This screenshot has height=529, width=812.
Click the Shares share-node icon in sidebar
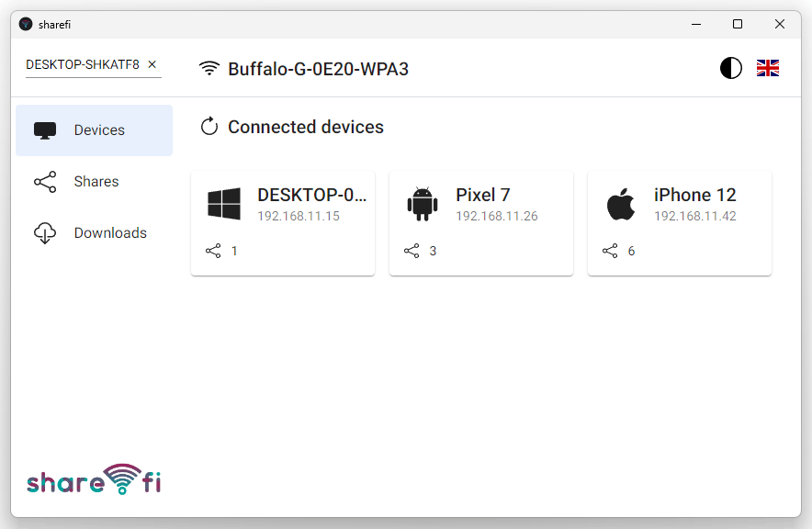tap(45, 182)
